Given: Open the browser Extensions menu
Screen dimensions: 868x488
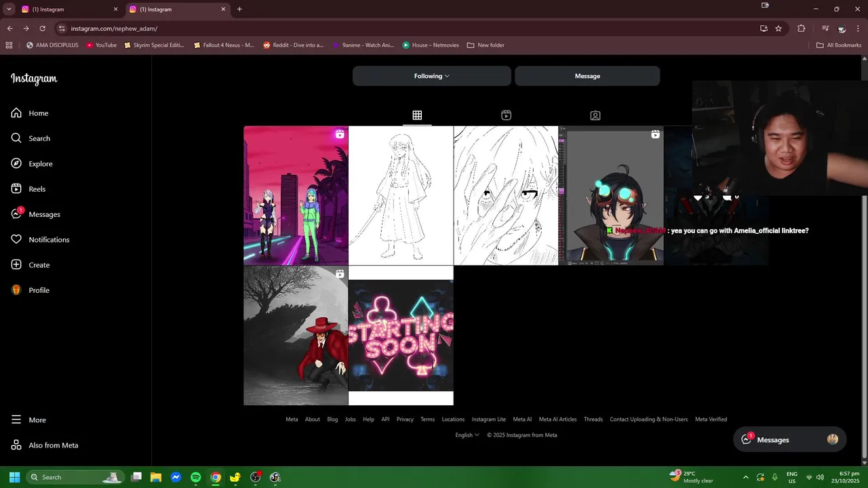Looking at the screenshot, I should pyautogui.click(x=801, y=28).
